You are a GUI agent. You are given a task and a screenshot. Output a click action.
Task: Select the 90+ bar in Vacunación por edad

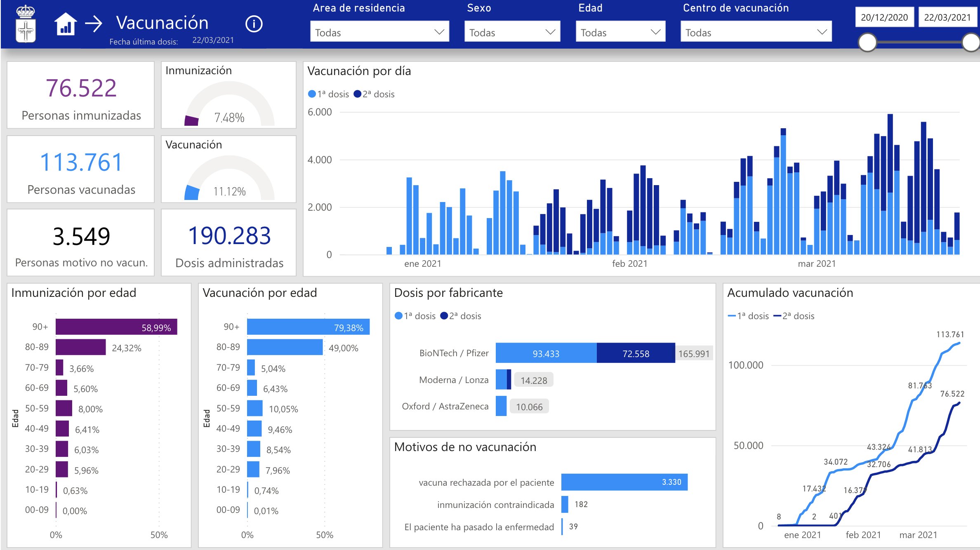(309, 327)
